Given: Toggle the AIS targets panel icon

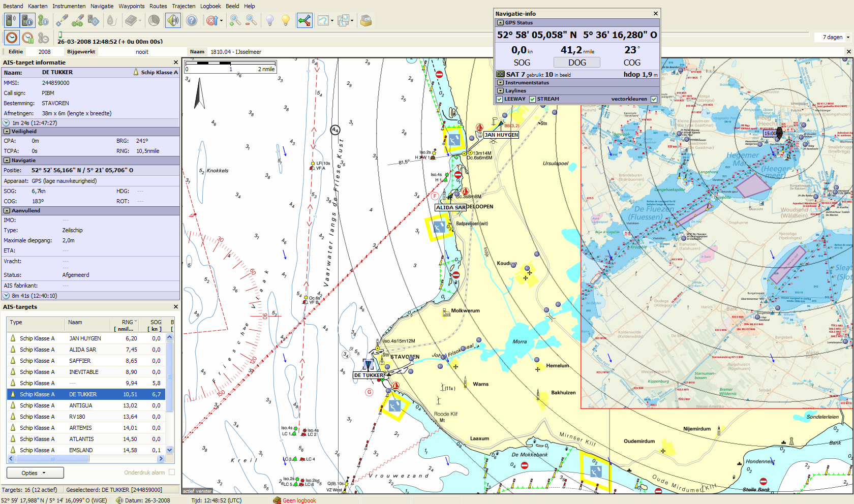Looking at the screenshot, I should [x=11, y=20].
